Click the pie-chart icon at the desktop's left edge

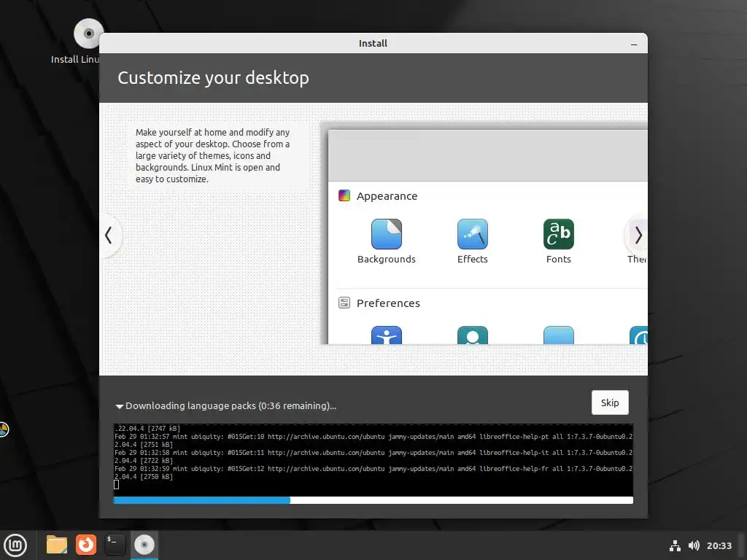[4, 429]
